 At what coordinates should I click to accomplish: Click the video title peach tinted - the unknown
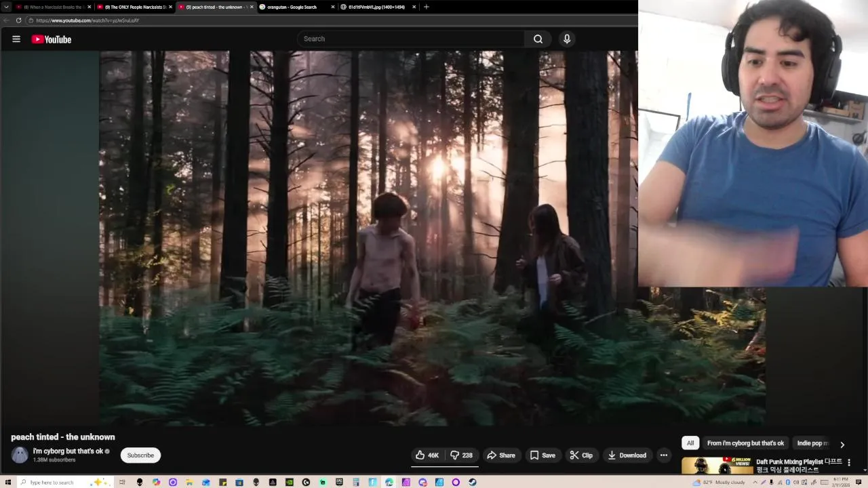(x=63, y=437)
